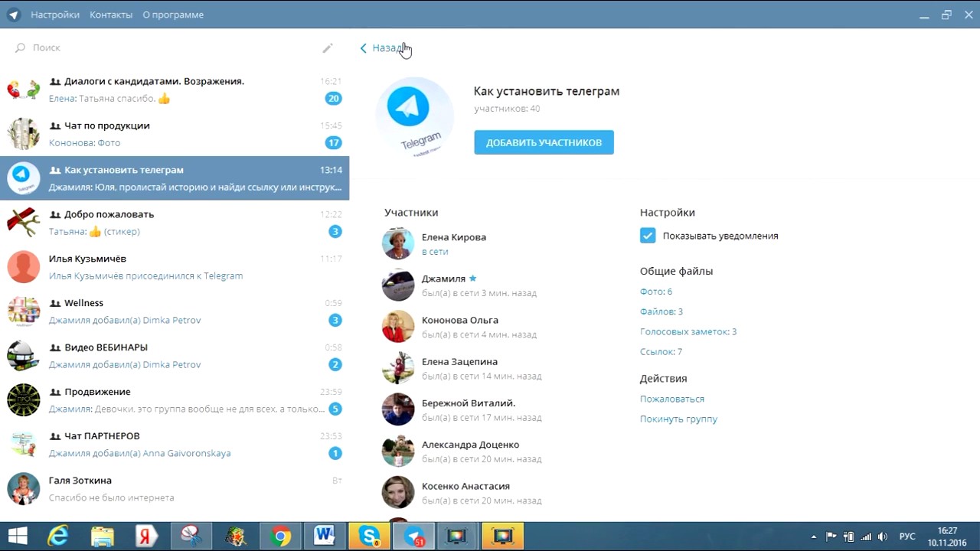
Task: Select member Косенко Анастасия
Action: pos(498,492)
